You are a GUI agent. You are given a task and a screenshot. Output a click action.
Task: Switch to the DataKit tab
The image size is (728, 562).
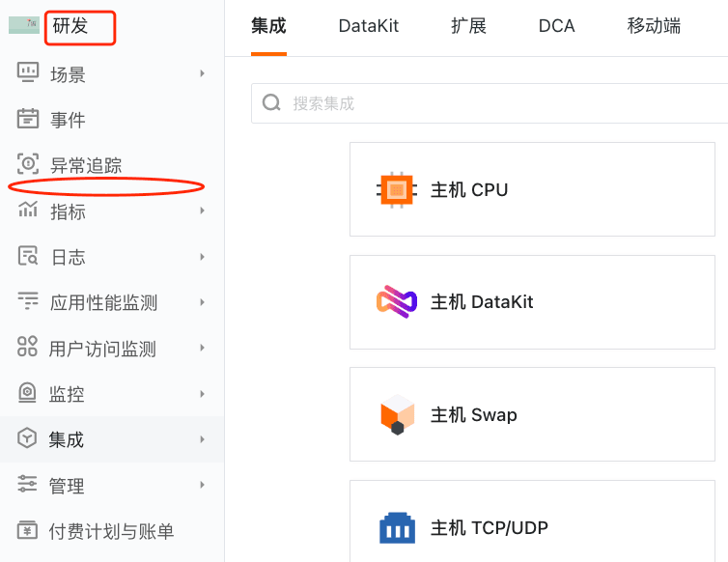click(369, 26)
